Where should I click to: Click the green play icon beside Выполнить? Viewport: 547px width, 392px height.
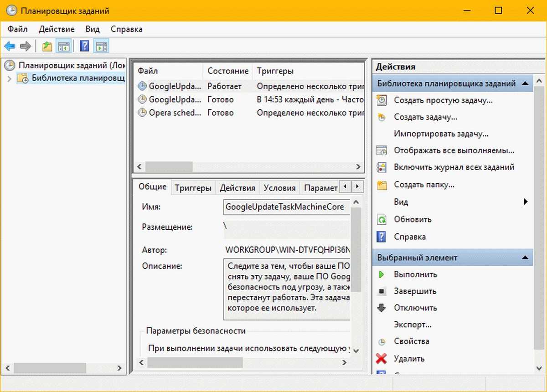[x=382, y=274]
